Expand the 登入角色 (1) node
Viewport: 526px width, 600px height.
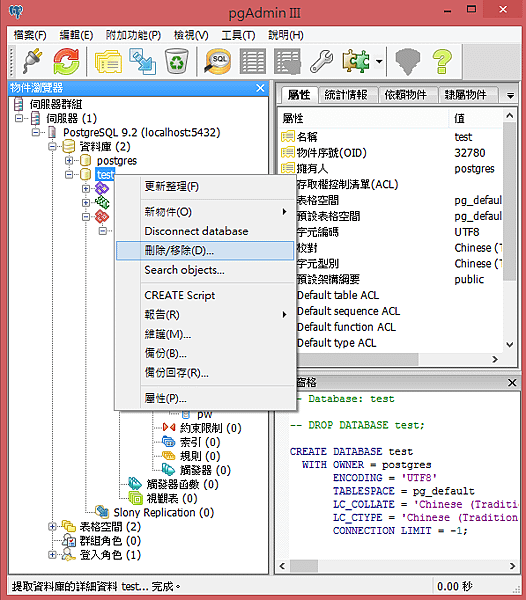[52, 555]
